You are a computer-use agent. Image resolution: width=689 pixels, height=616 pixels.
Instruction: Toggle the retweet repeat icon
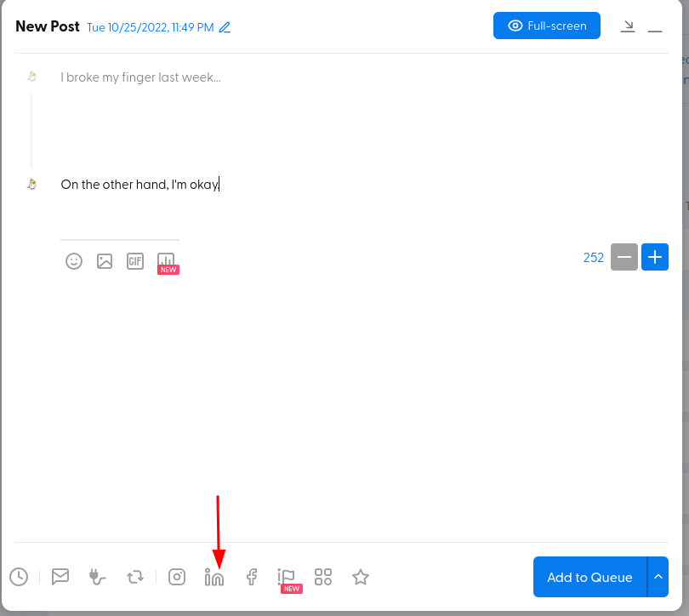coord(135,577)
